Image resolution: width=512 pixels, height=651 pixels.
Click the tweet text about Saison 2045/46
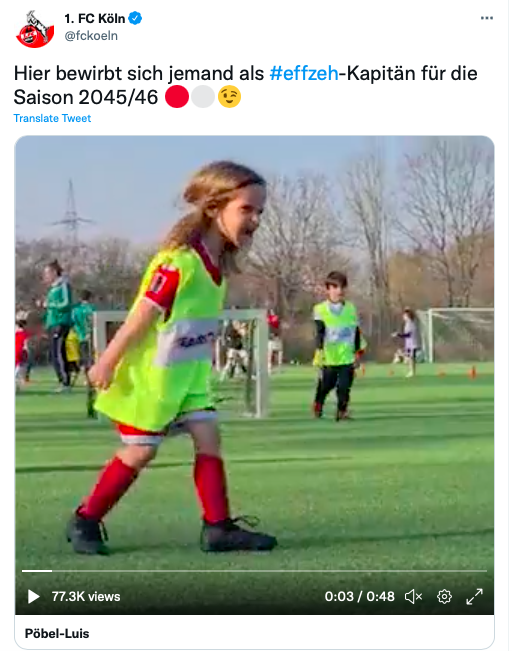tap(245, 85)
